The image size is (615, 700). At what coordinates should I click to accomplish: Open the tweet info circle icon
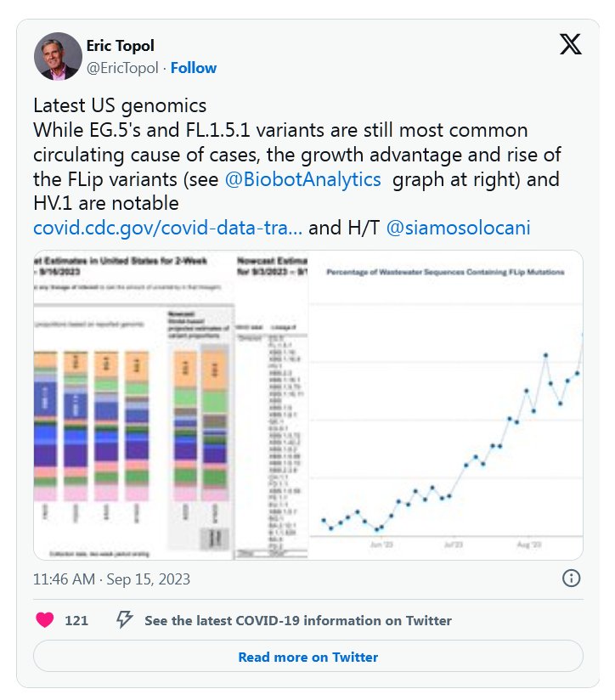coord(572,579)
